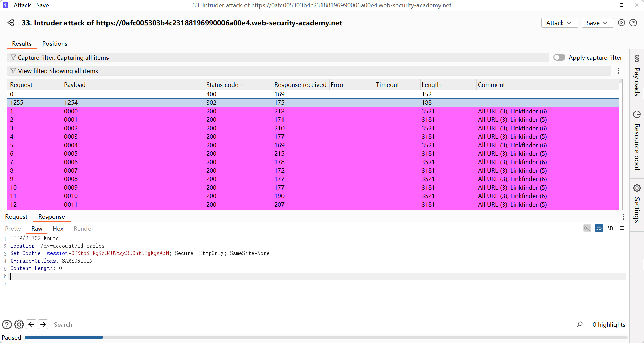This screenshot has width=644, height=343.
Task: Expand the Save dropdown button
Action: (x=597, y=23)
